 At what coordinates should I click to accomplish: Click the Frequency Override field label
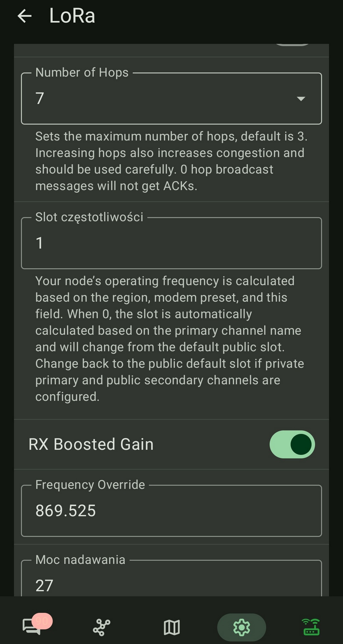(90, 485)
